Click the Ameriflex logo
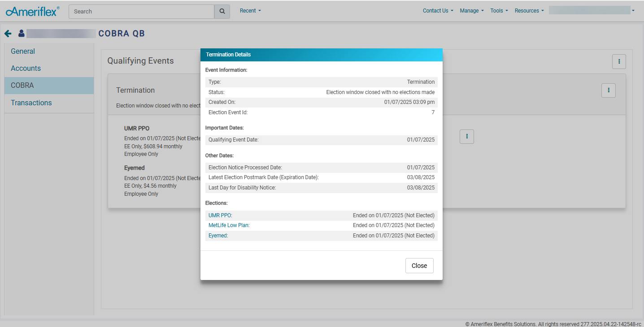This screenshot has width=644, height=327. tap(32, 11)
